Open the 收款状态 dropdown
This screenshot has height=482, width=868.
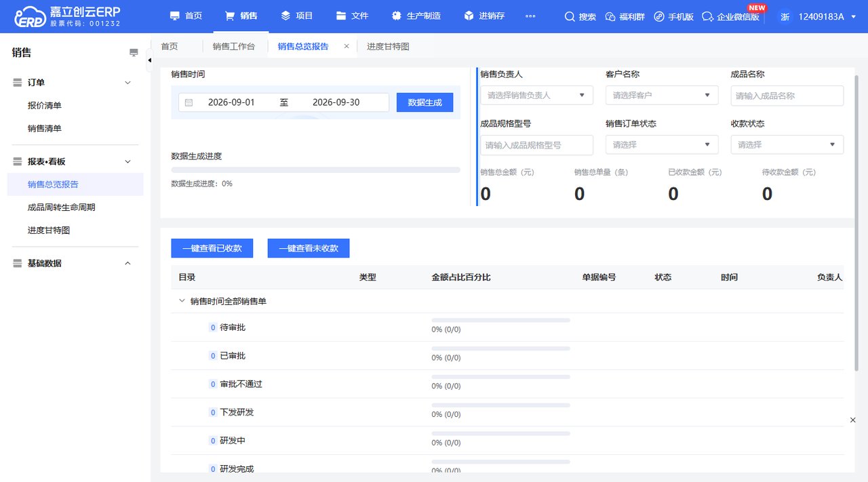tap(787, 144)
